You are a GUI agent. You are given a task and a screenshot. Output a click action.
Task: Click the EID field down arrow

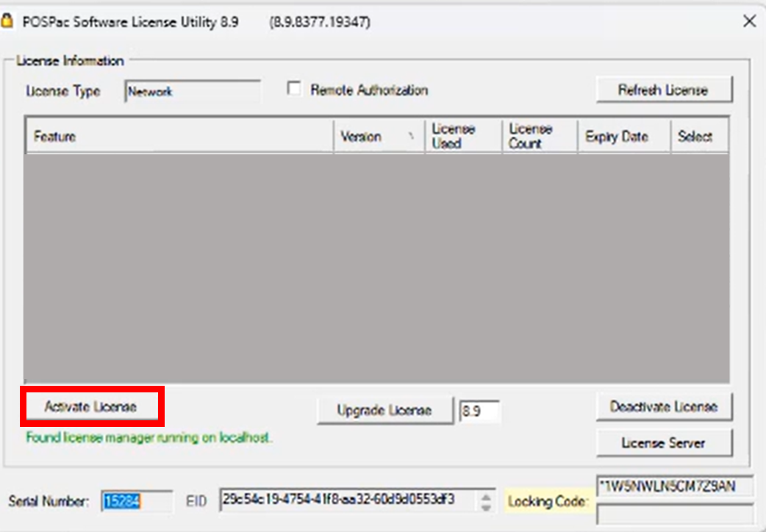point(486,506)
